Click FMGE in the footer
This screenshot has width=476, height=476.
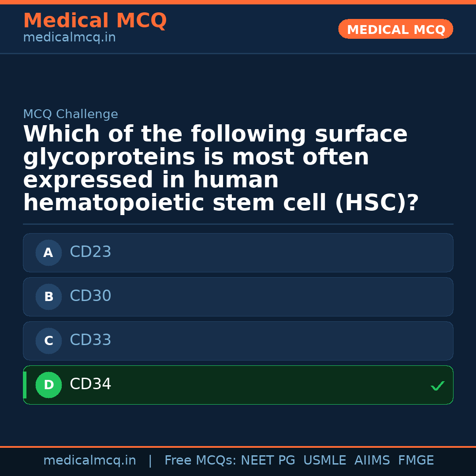[x=416, y=461]
